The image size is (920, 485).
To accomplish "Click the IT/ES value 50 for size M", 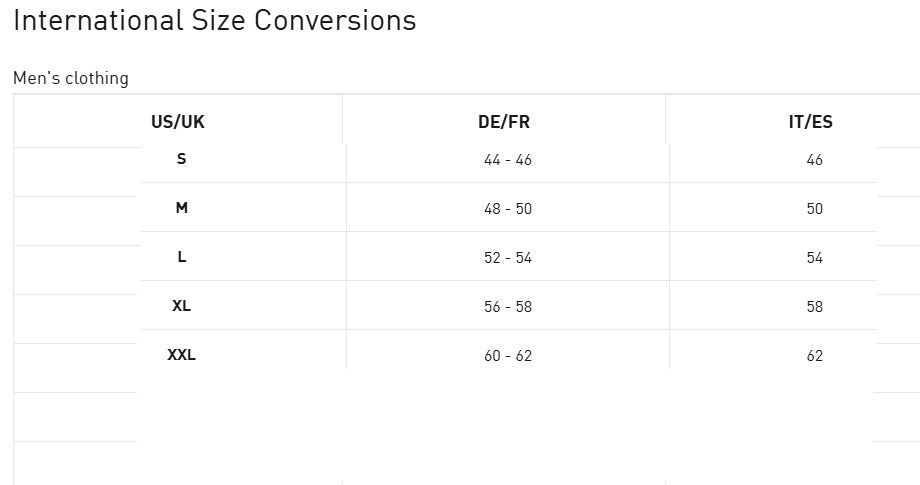I will point(814,209).
